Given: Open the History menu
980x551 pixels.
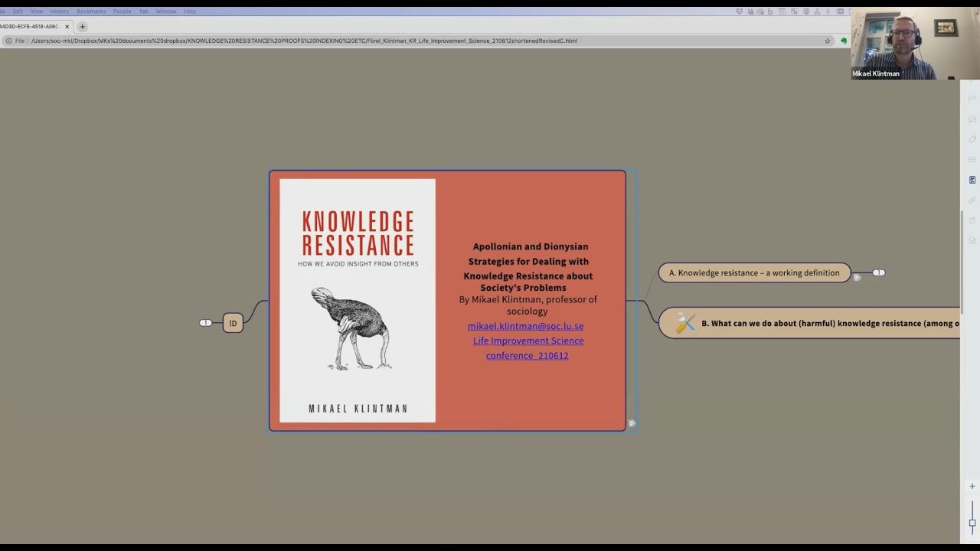Looking at the screenshot, I should click(x=60, y=11).
